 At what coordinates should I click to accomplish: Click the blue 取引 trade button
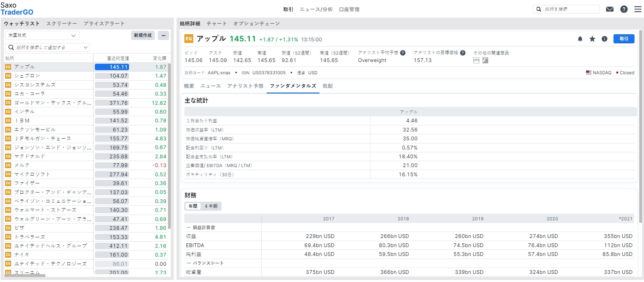click(624, 39)
